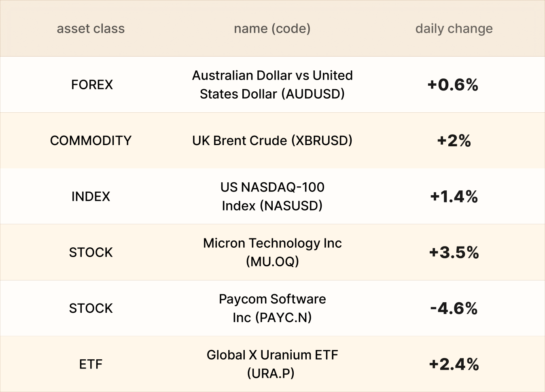Click the +2.4% daily change value
545x392 pixels.
click(x=454, y=364)
